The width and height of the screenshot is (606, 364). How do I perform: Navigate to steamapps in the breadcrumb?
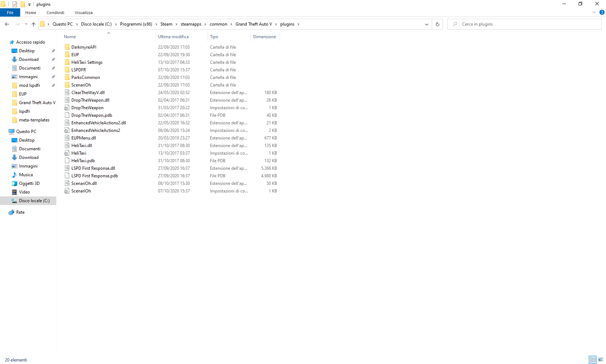(191, 24)
